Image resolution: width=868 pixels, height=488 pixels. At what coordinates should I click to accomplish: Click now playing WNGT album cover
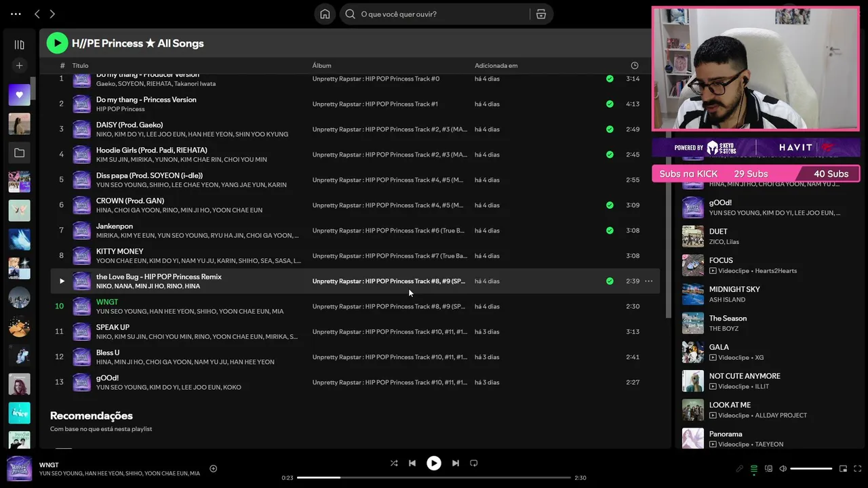[x=19, y=469]
